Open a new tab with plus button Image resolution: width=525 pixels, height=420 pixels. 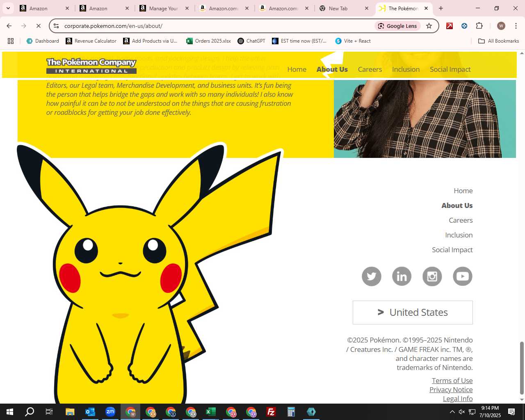pos(441,8)
